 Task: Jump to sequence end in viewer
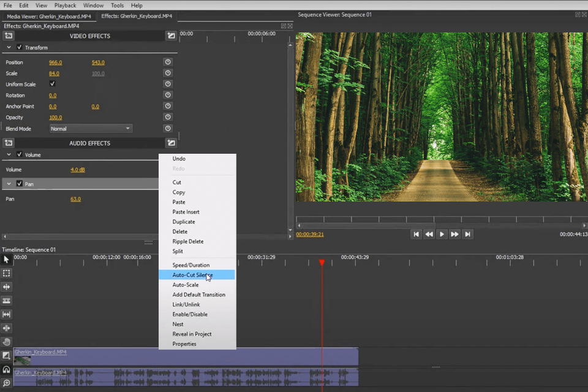click(x=467, y=234)
